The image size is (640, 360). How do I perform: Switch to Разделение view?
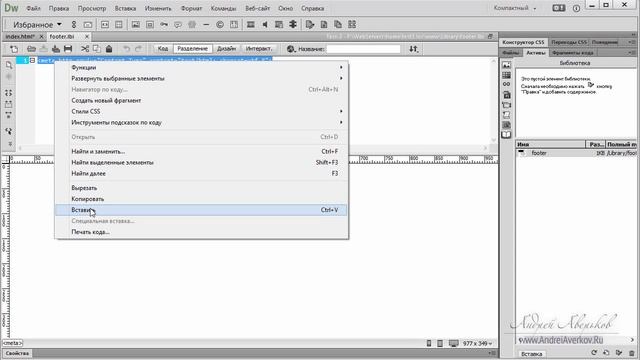coord(192,49)
